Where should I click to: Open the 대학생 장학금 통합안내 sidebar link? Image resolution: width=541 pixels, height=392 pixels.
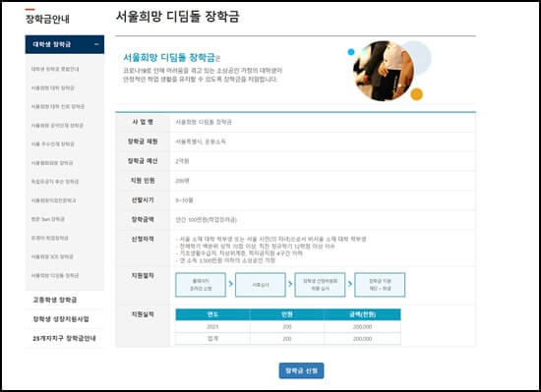click(55, 69)
